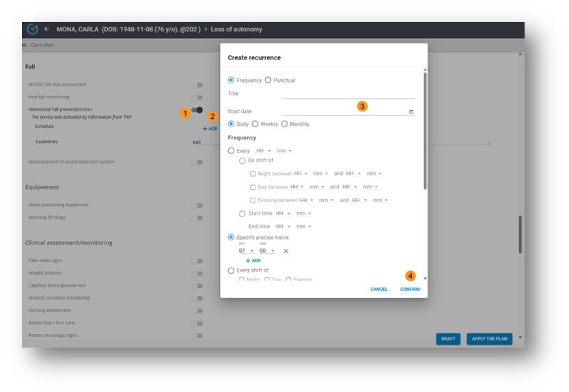Add another precise hour in the dialog

[x=253, y=261]
